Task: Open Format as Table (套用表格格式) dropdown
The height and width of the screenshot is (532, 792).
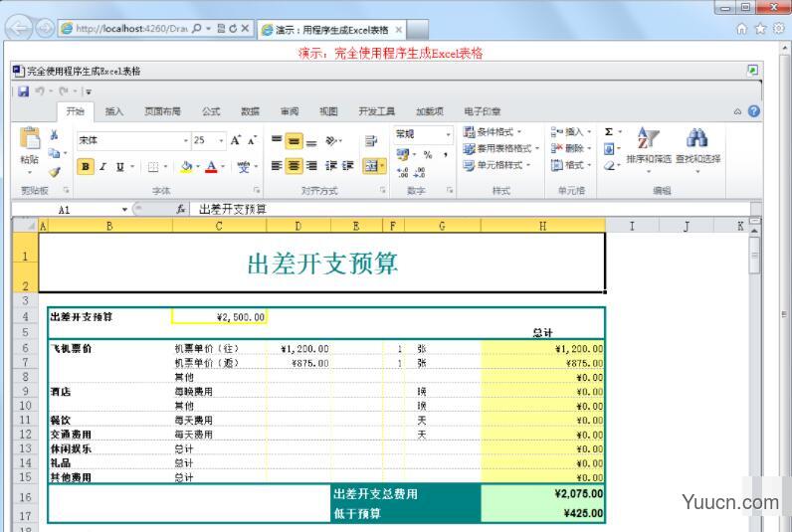Action: (501, 148)
